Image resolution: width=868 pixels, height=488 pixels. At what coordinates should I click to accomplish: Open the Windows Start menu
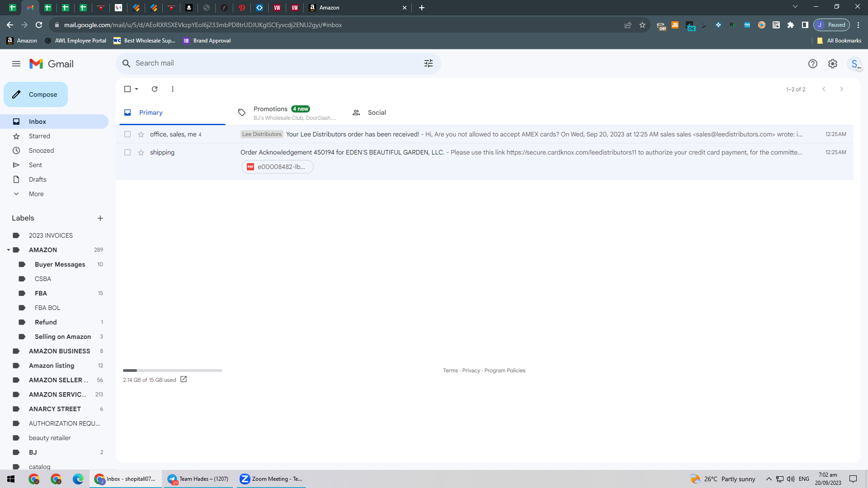11,479
